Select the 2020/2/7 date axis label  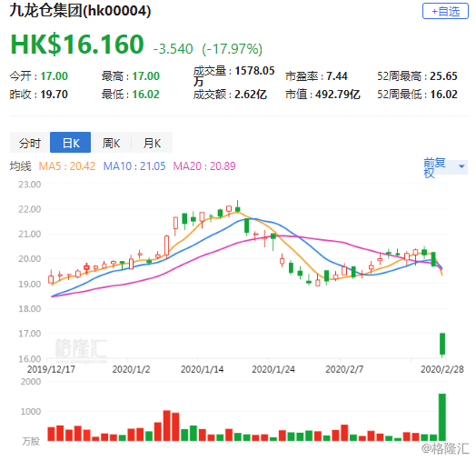[344, 369]
